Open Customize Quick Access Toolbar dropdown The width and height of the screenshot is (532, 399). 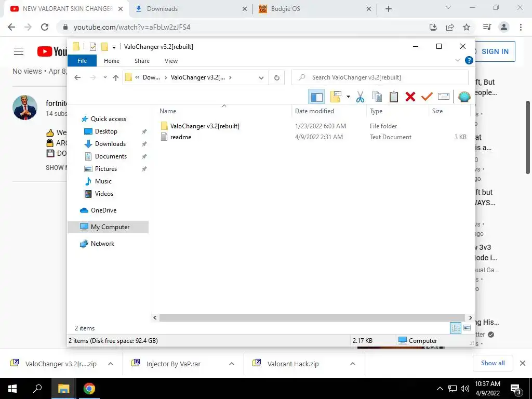(x=114, y=47)
